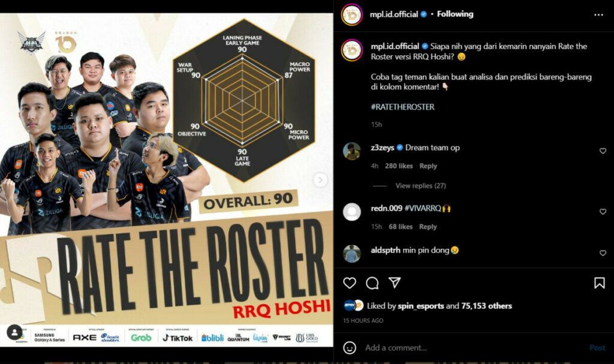
Task: Expand View replies (27)
Action: point(420,186)
